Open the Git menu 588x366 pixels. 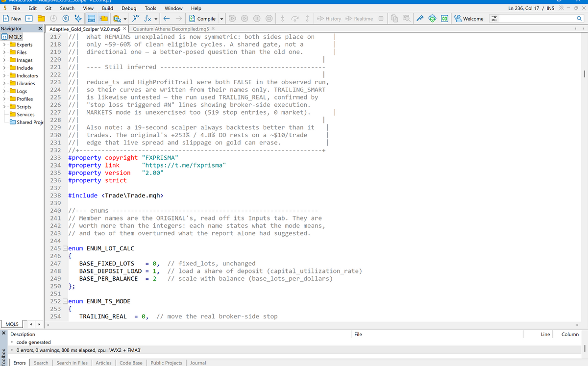(49, 8)
